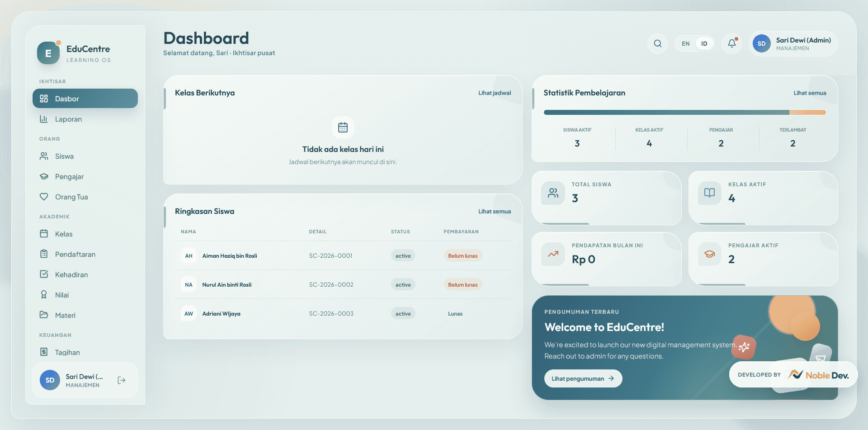Click the EduCentre logo icon
Image resolution: width=868 pixels, height=430 pixels.
point(48,53)
